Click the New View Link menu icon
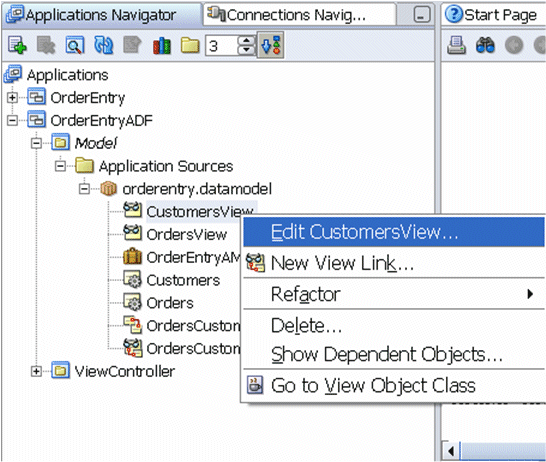The height and width of the screenshot is (462, 546). click(x=255, y=263)
